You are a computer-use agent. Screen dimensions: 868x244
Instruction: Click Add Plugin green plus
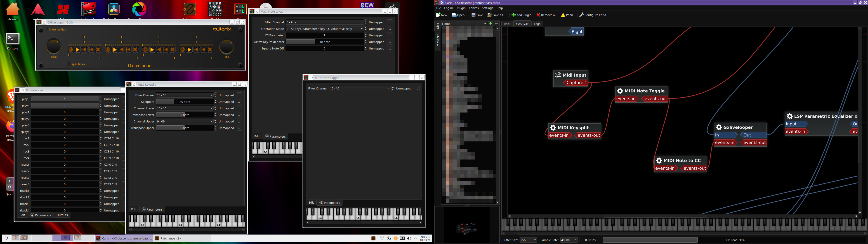(513, 15)
